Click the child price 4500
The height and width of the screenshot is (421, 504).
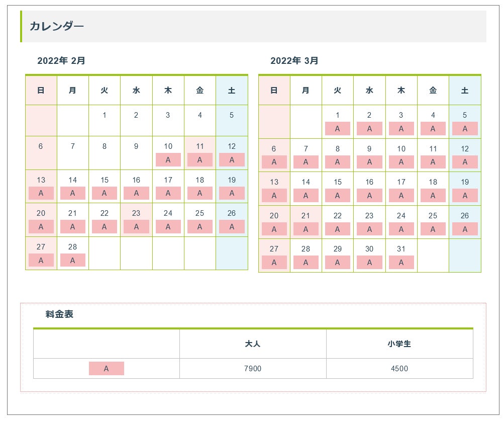pos(399,369)
